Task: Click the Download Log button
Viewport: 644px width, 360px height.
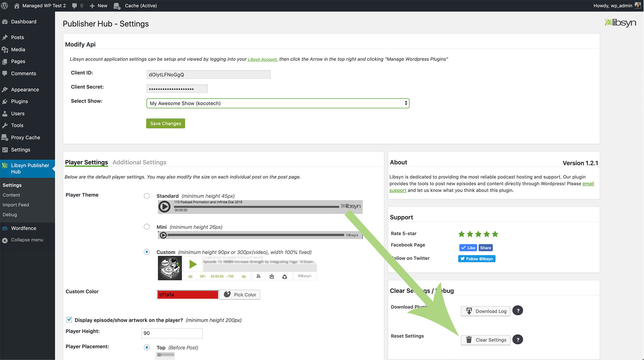Action: [x=486, y=311]
